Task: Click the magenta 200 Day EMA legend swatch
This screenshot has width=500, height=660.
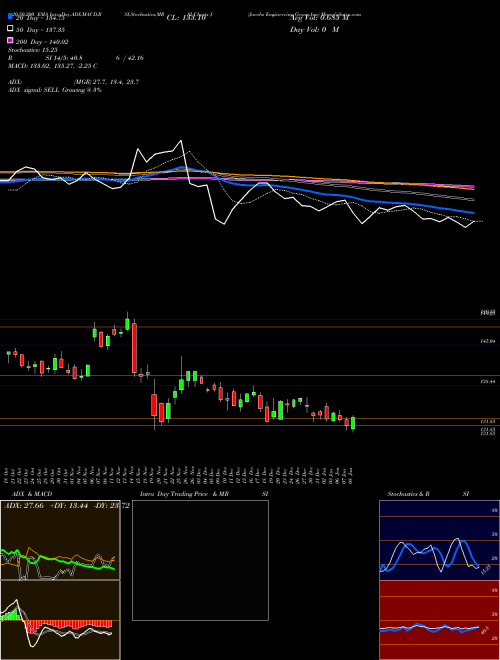Action: point(10,40)
